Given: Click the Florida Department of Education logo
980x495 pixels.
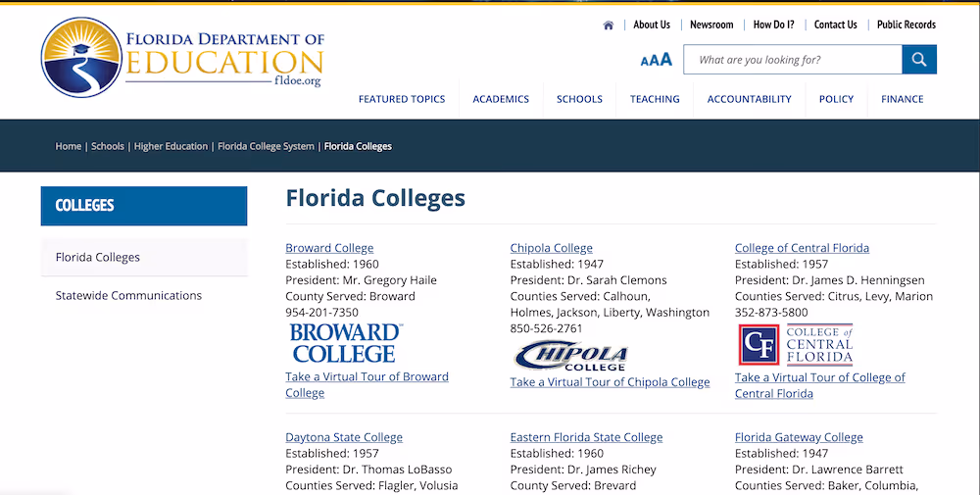Looking at the screenshot, I should point(182,58).
